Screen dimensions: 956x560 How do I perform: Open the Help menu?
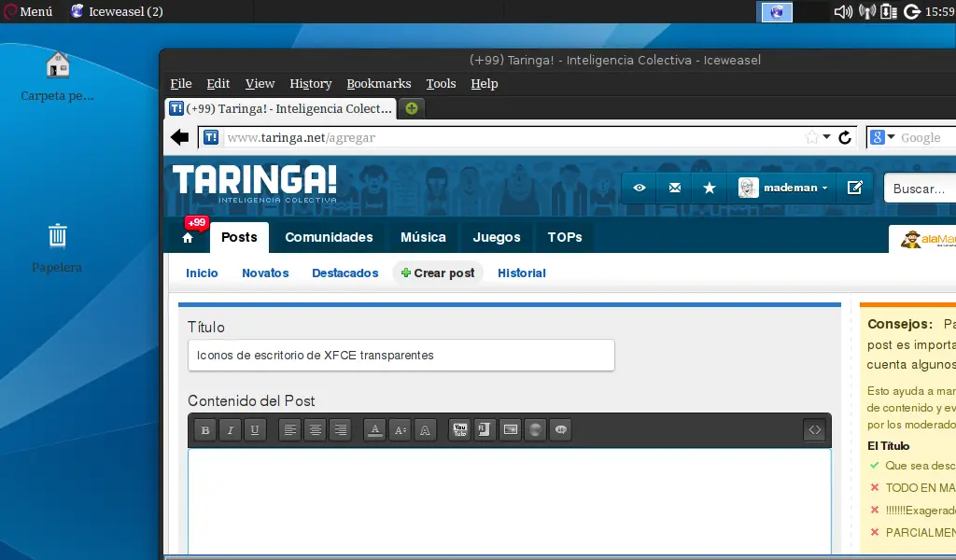pos(485,83)
